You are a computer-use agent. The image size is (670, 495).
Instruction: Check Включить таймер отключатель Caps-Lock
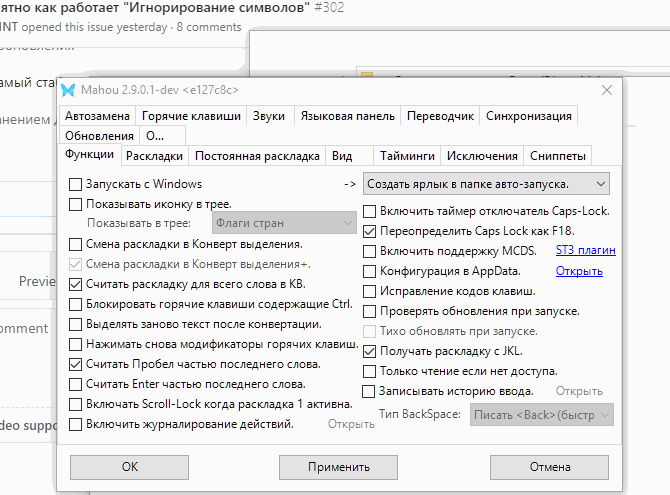369,212
